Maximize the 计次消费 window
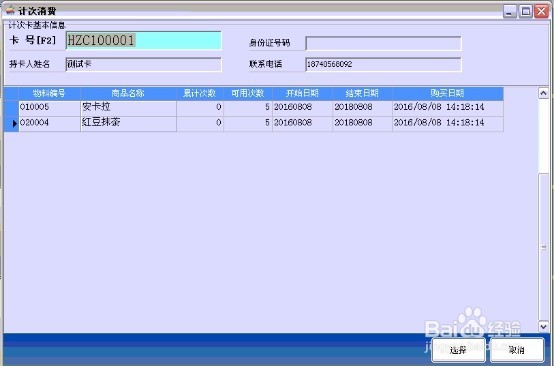 525,12
